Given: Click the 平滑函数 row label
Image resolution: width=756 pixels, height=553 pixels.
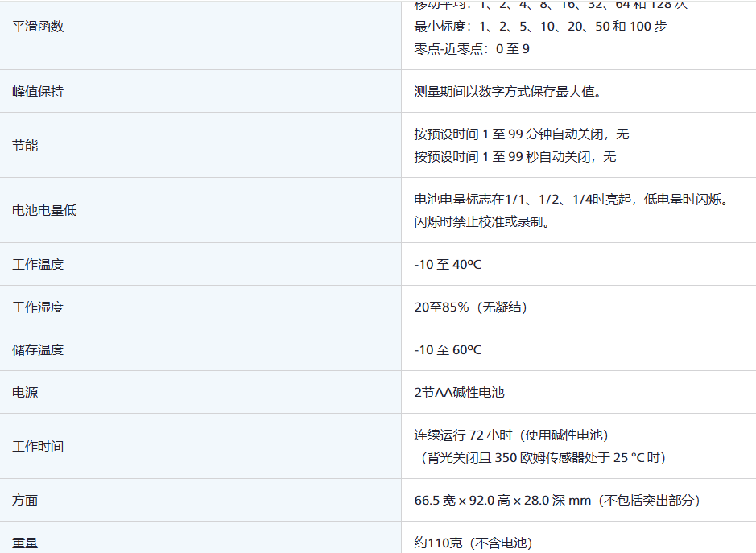Looking at the screenshot, I should point(38,27).
